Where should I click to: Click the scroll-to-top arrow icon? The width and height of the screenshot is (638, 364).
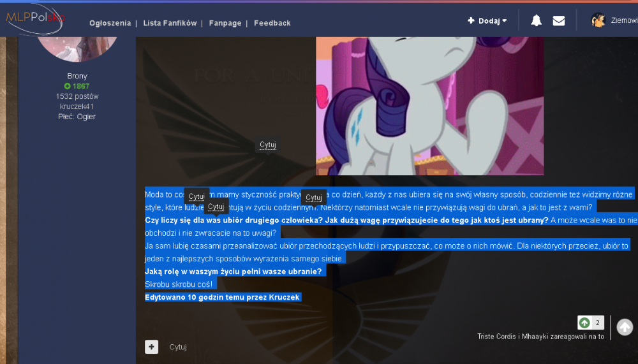click(x=625, y=327)
